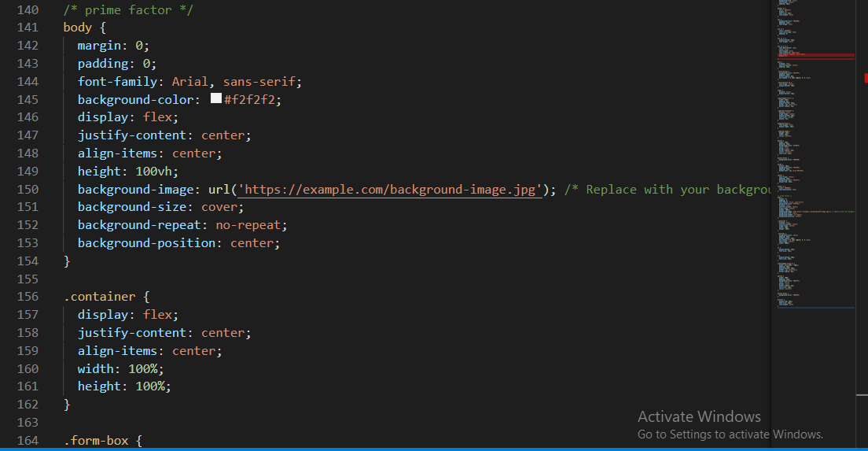Click line number 164 in gutter

point(28,441)
